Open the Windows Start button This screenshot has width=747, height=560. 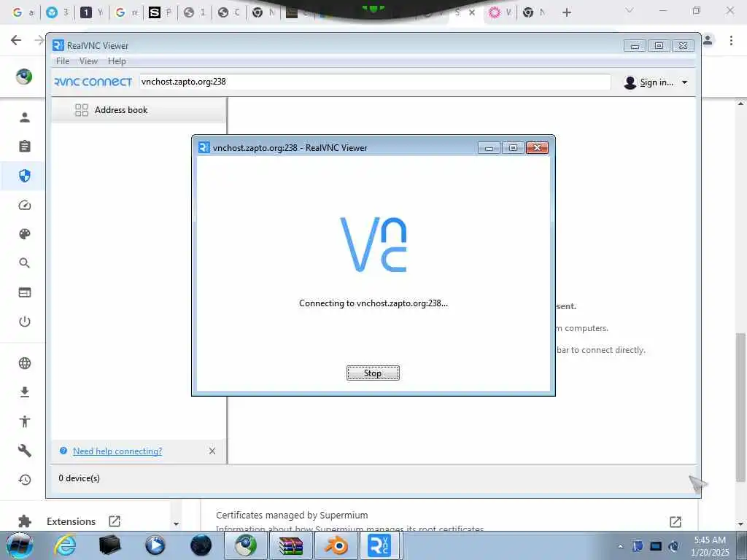click(x=19, y=545)
